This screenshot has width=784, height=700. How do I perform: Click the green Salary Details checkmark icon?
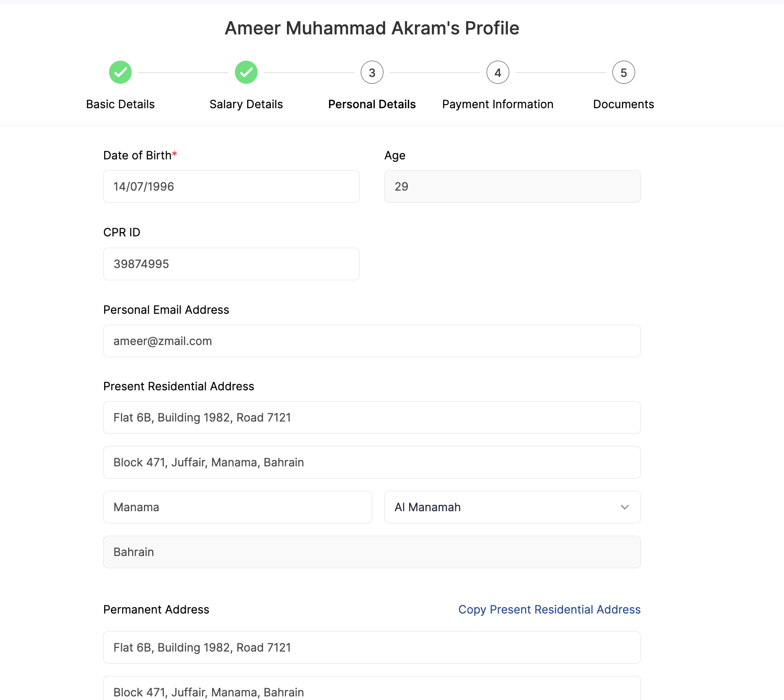tap(246, 72)
